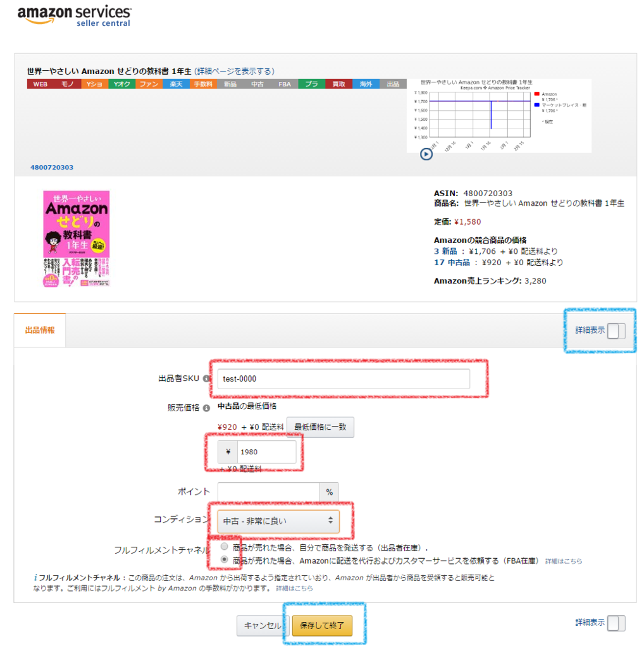Click the SKU info icon
Image resolution: width=644 pixels, height=648 pixels.
[206, 378]
